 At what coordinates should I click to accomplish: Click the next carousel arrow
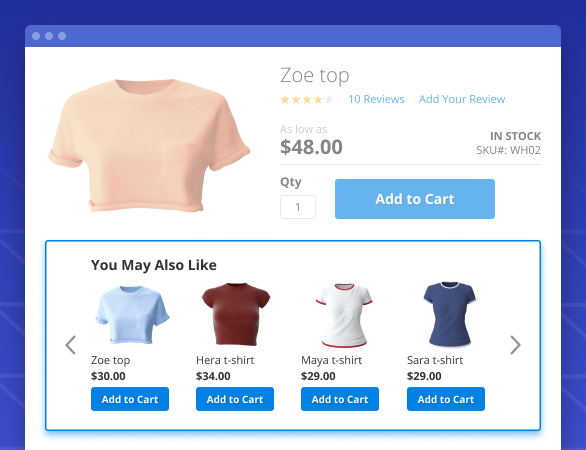point(515,345)
